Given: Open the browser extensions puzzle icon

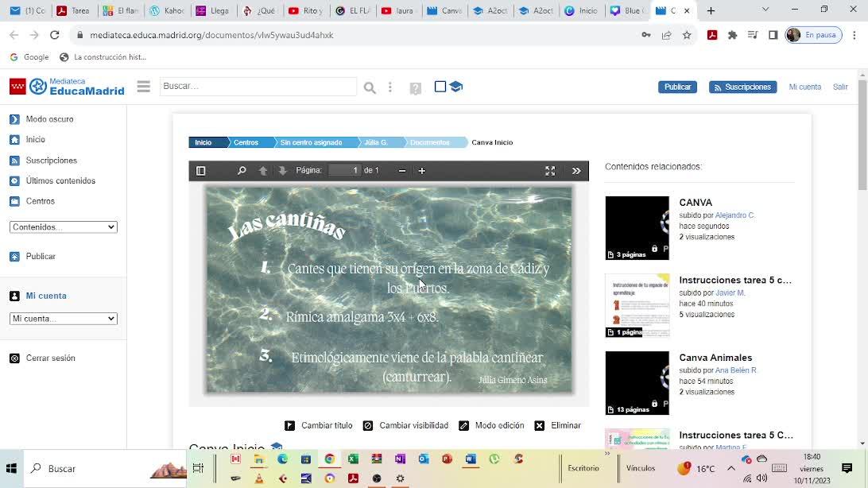Looking at the screenshot, I should tap(732, 35).
